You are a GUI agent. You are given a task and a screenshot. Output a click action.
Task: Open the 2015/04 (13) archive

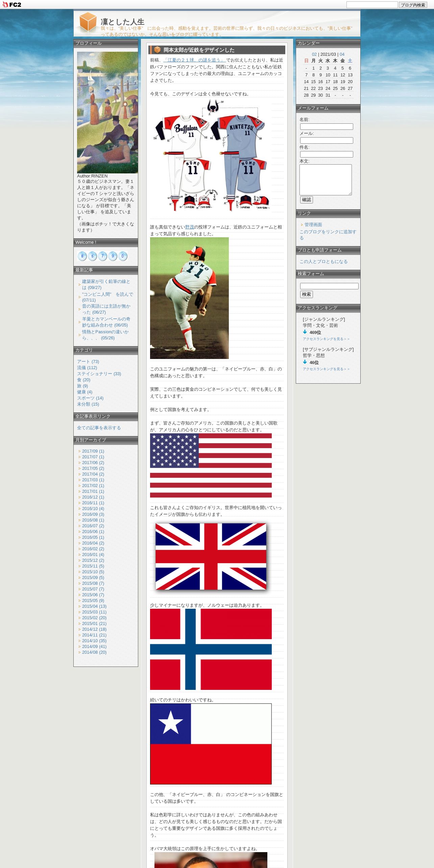(x=94, y=606)
